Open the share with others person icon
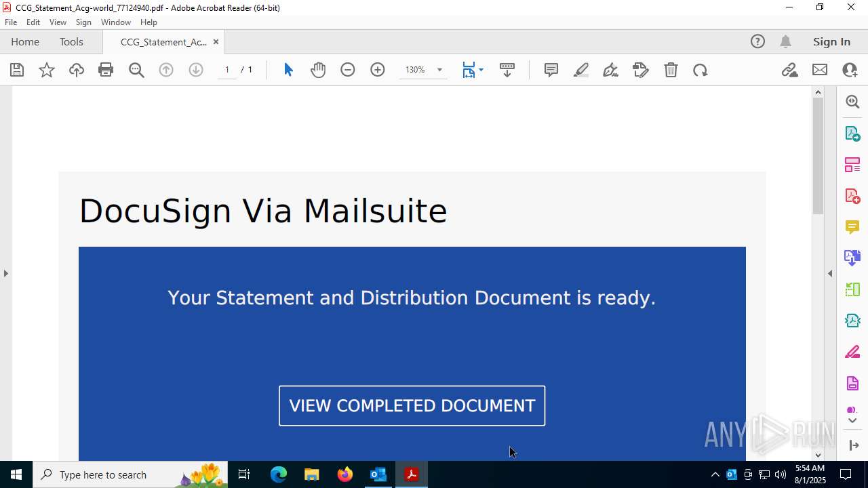Screen dimensions: 868x488 [850, 70]
